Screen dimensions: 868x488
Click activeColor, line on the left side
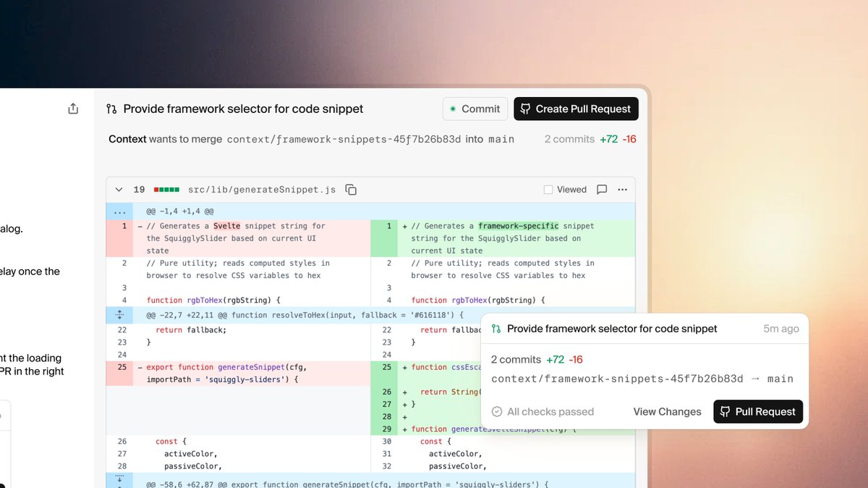[190, 454]
